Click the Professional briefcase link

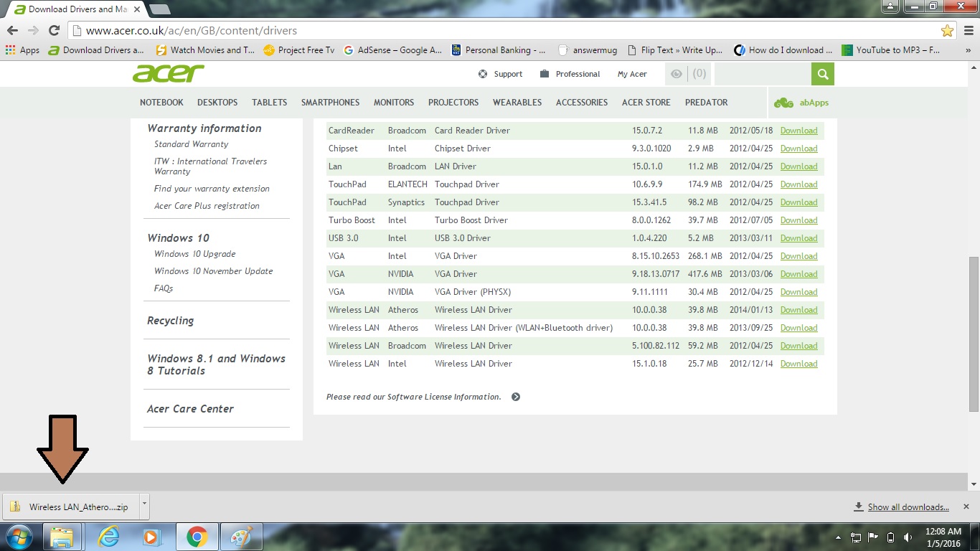[570, 74]
